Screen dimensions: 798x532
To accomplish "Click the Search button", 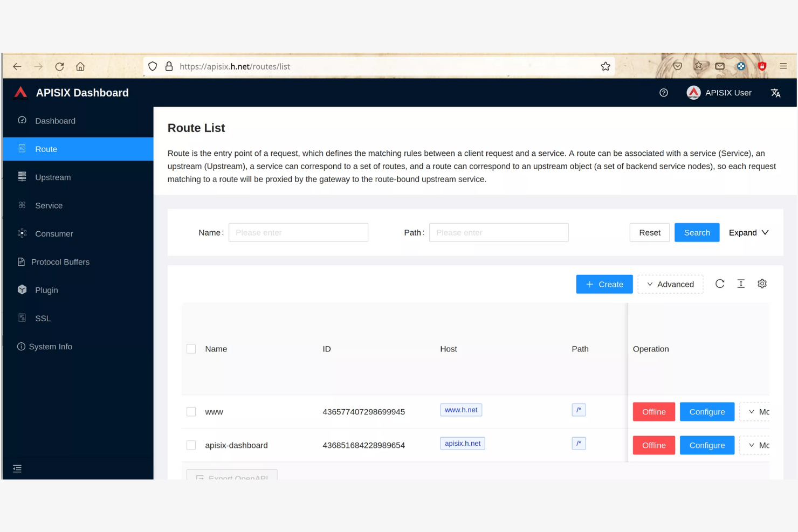I will pyautogui.click(x=697, y=232).
